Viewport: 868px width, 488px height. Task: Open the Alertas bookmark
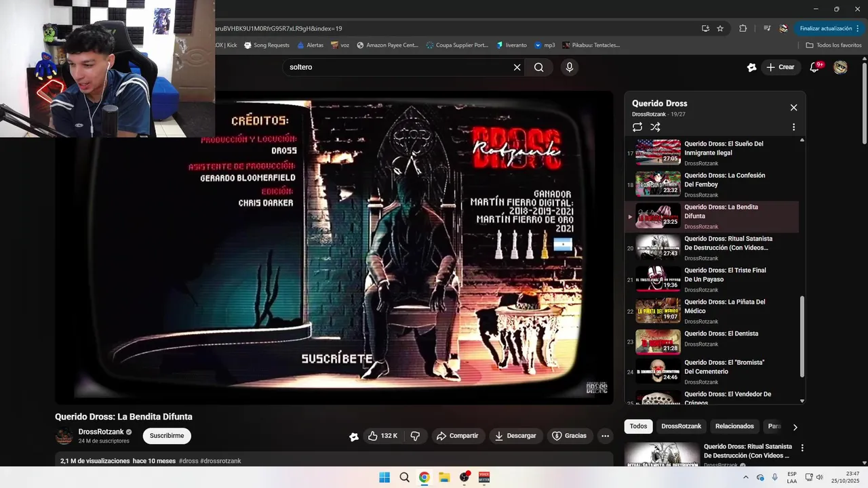coord(310,45)
